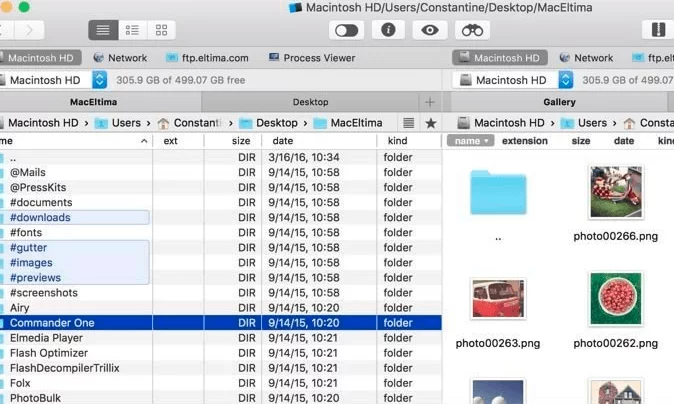Open Network location in right pane
This screenshot has height=404, width=674.
point(587,58)
